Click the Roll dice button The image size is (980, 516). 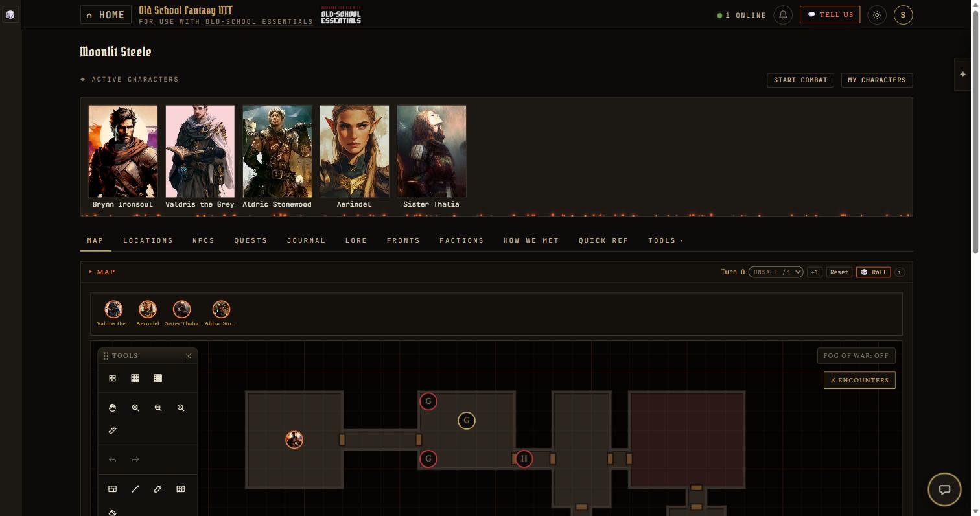click(873, 272)
